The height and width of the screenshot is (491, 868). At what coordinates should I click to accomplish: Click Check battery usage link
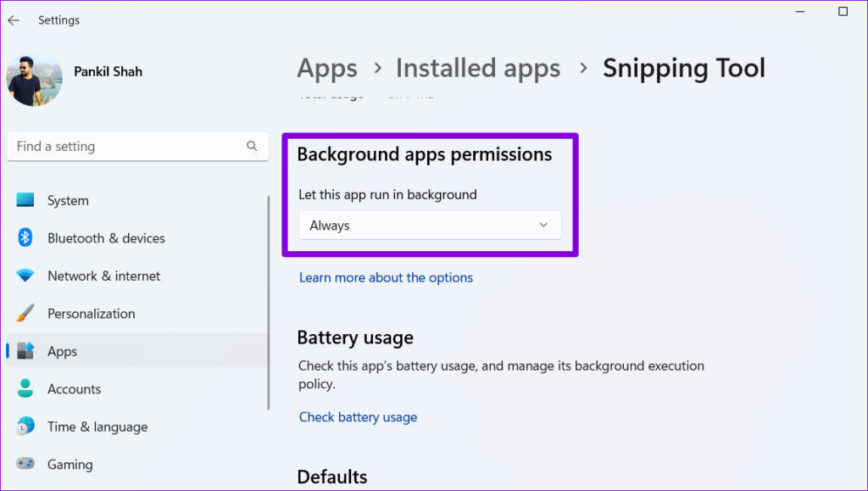coord(358,416)
